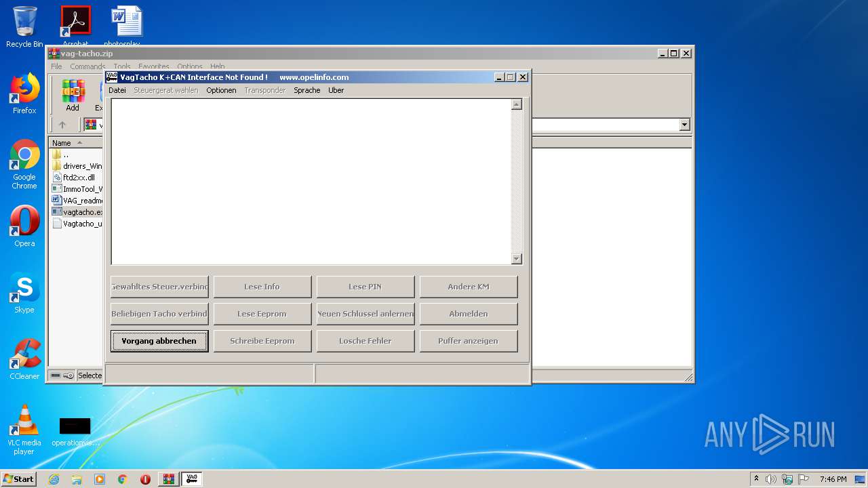The image size is (868, 488).
Task: Open the Firefox desktop shortcut
Action: coord(24,94)
